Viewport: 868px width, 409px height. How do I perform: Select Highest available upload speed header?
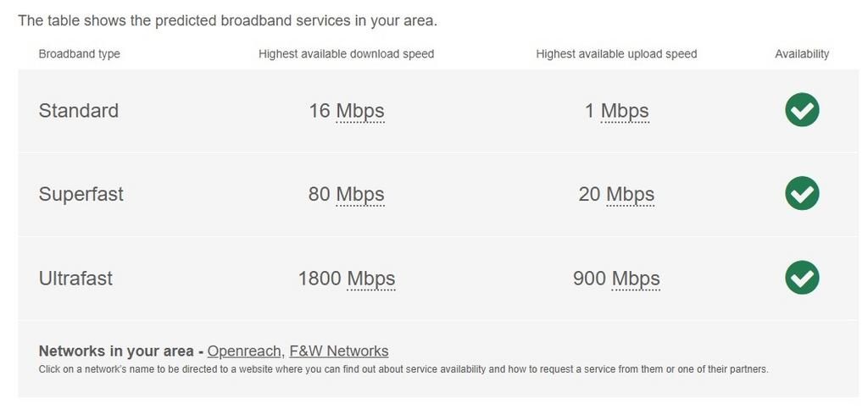[616, 54]
